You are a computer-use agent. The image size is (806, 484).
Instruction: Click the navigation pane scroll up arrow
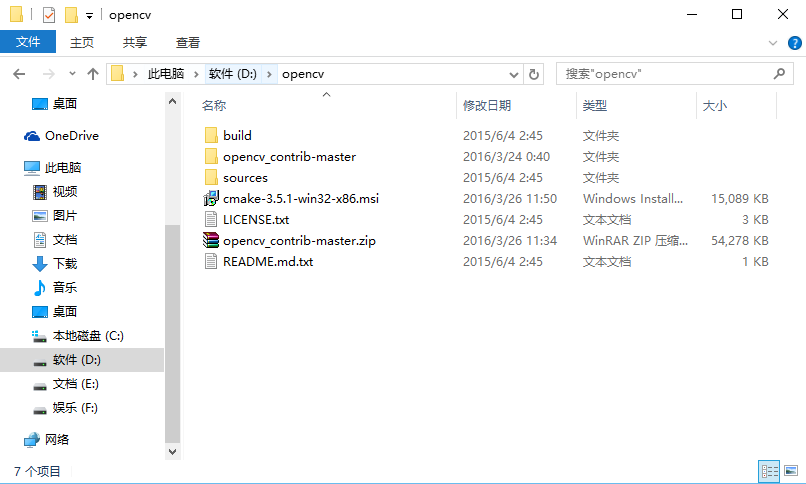[173, 101]
